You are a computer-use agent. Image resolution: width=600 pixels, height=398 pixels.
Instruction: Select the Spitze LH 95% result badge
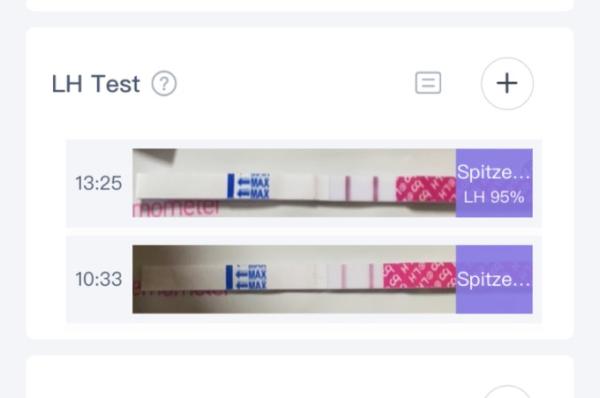[494, 183]
